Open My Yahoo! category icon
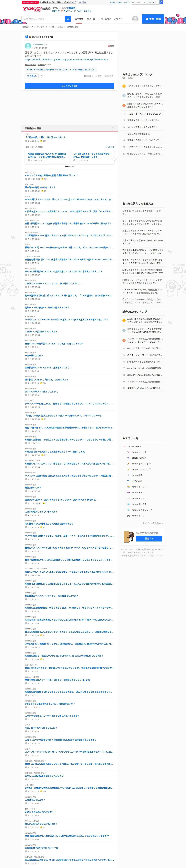 (128, 481)
